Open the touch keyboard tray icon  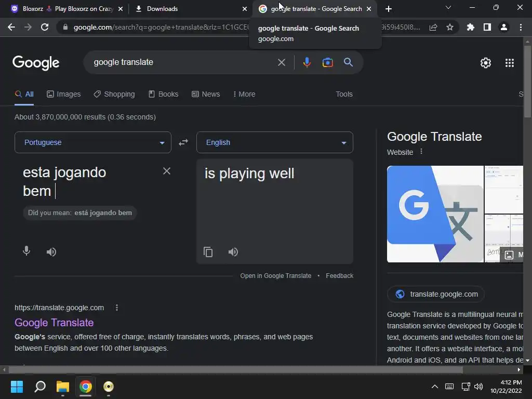(449, 387)
